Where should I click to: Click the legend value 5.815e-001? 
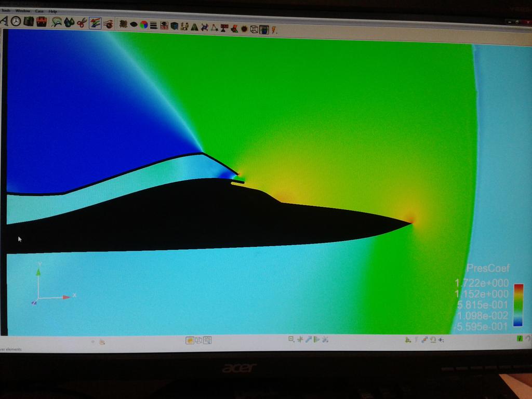[x=483, y=304]
